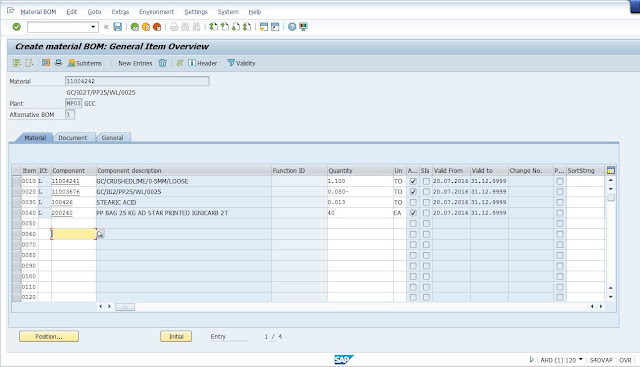640x367 pixels.
Task: Open the command field dropdown arrow
Action: pyautogui.click(x=93, y=27)
